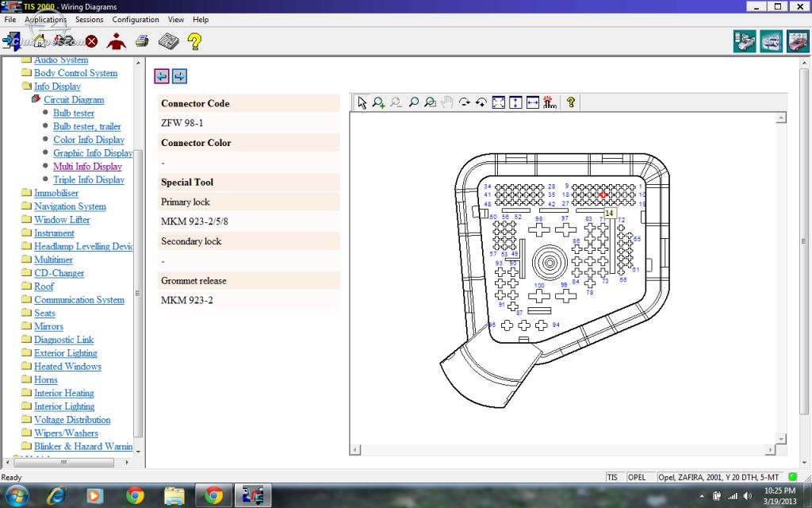Fit diagram to height icon

515,102
